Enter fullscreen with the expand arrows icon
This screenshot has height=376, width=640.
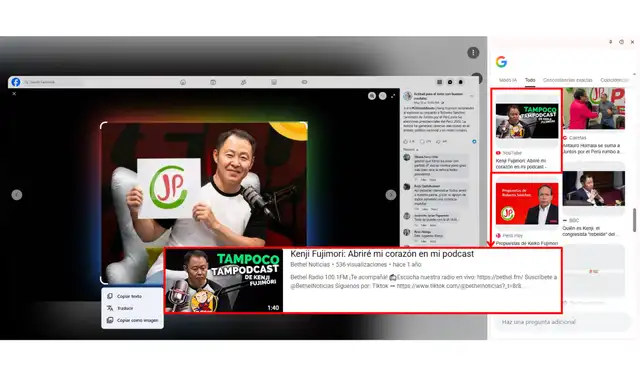pyautogui.click(x=393, y=96)
